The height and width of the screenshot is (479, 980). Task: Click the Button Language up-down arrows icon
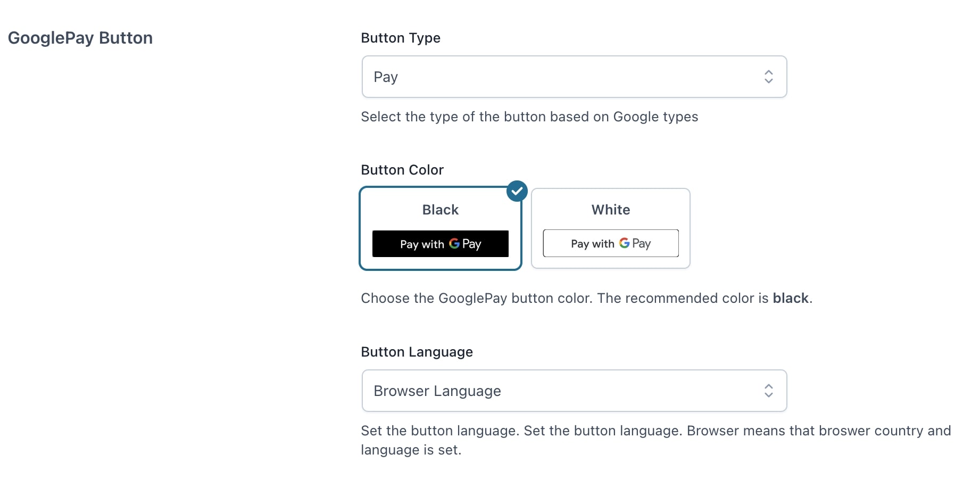click(768, 391)
